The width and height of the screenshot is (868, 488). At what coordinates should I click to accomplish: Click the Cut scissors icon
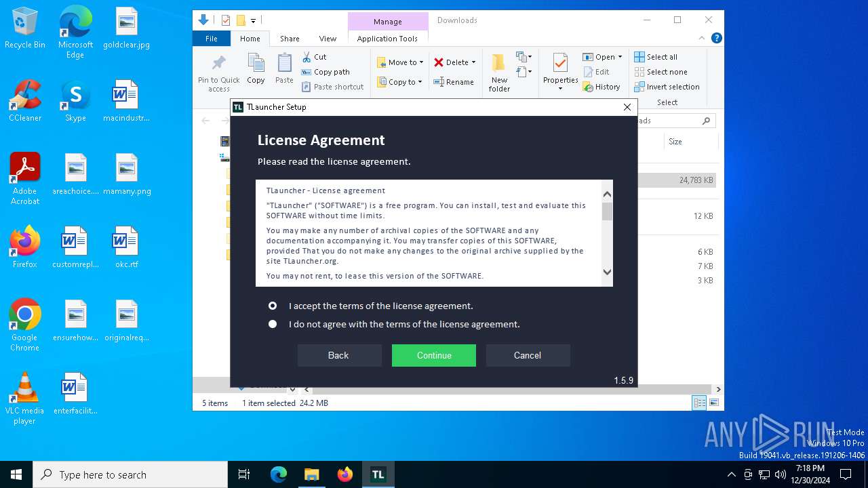pyautogui.click(x=307, y=57)
